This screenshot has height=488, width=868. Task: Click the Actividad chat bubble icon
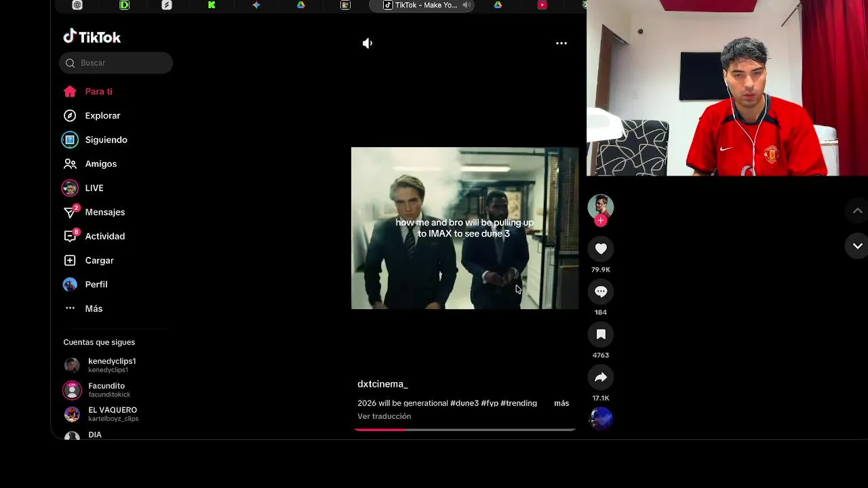click(x=70, y=237)
